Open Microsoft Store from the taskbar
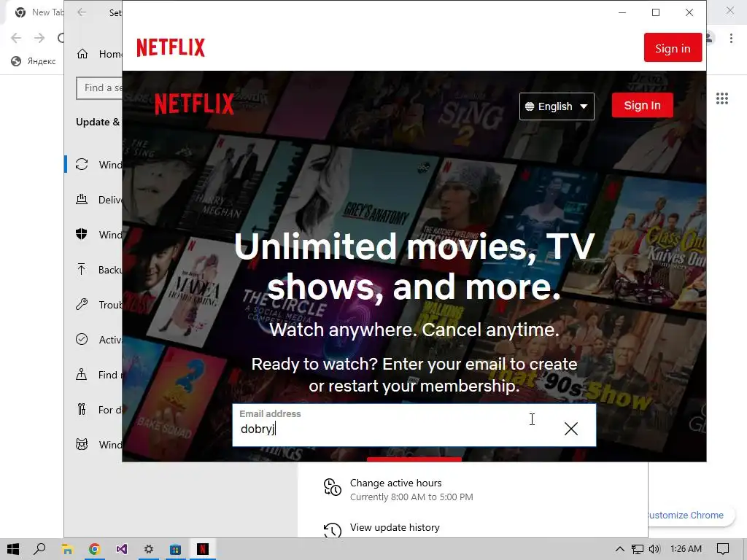 [175, 550]
